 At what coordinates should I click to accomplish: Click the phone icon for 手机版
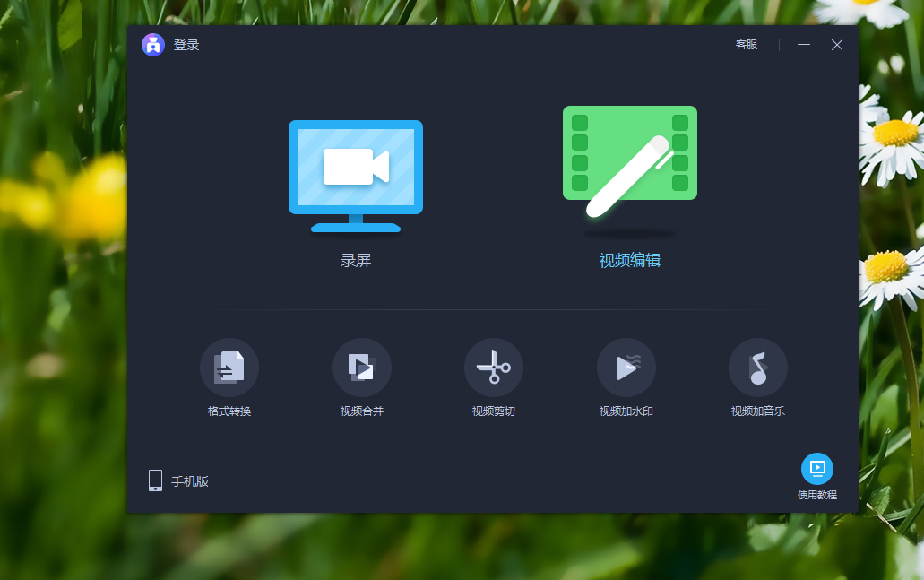(x=156, y=480)
